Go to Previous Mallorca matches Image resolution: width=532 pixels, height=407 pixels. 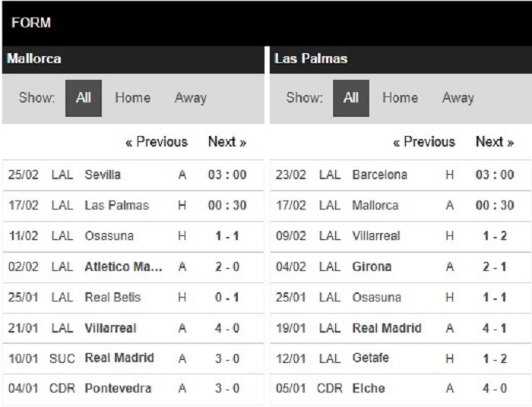click(x=157, y=142)
